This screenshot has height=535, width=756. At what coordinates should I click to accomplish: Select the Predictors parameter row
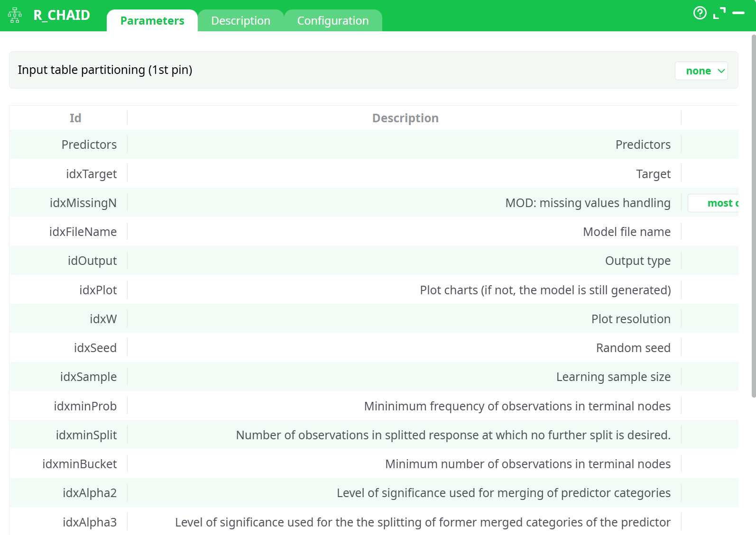click(x=89, y=145)
